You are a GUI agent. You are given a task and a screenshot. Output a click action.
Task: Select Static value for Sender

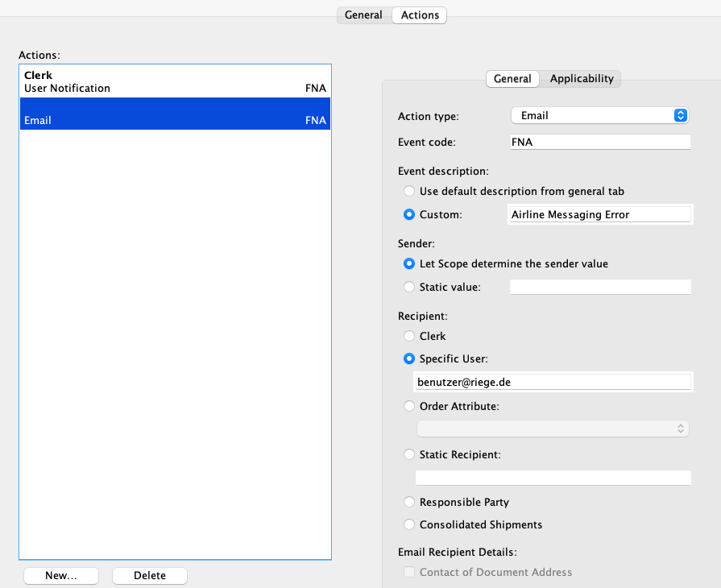(x=409, y=286)
